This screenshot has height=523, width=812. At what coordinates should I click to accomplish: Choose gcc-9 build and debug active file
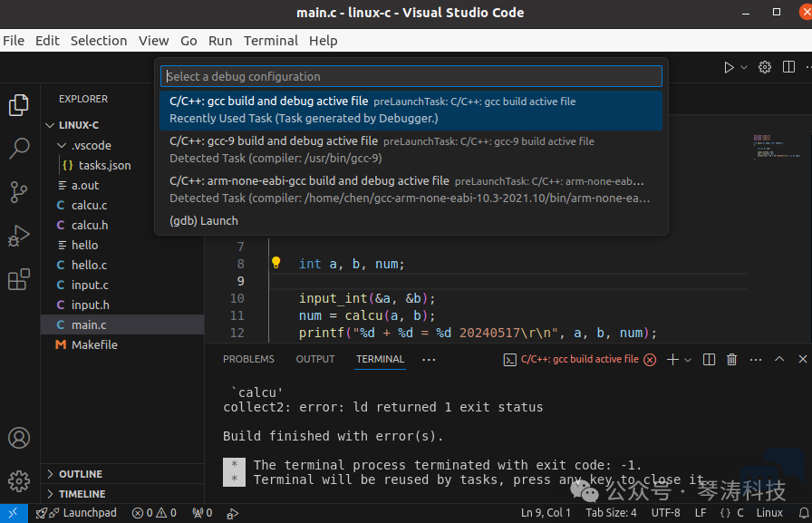pos(411,150)
